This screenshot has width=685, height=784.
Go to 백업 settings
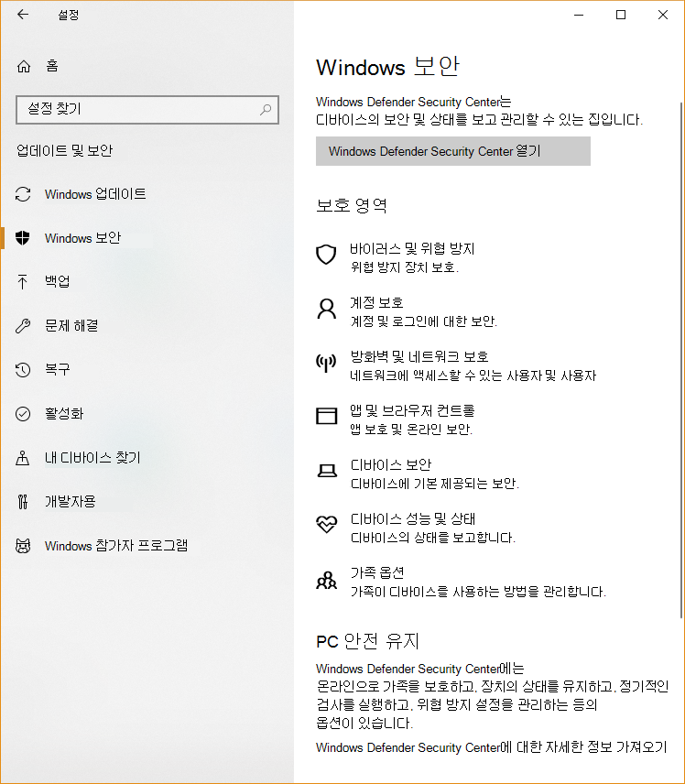pyautogui.click(x=57, y=281)
